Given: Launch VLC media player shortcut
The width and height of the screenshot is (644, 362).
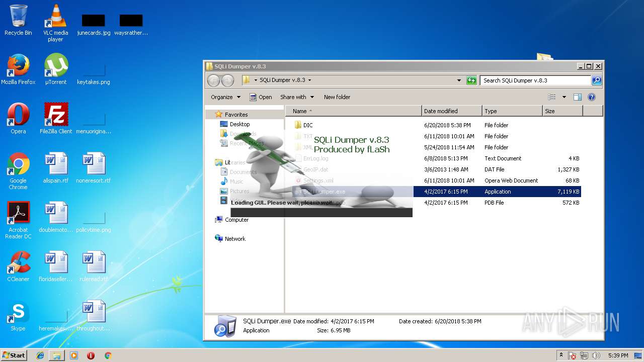Looking at the screenshot, I should click(x=55, y=23).
